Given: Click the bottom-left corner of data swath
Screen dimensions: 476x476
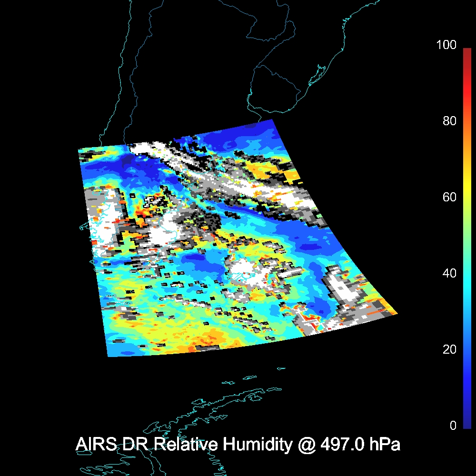Looking at the screenshot, I should click(x=109, y=356).
